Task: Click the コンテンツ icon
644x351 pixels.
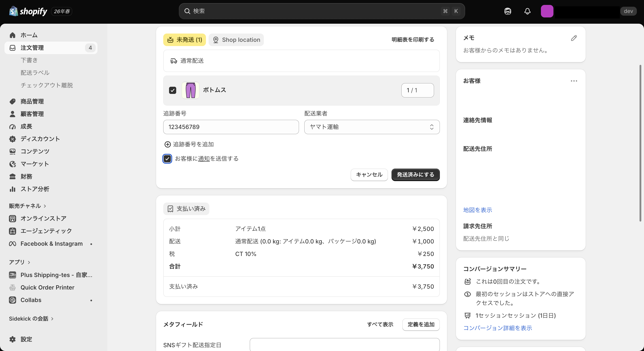Action: tap(12, 152)
